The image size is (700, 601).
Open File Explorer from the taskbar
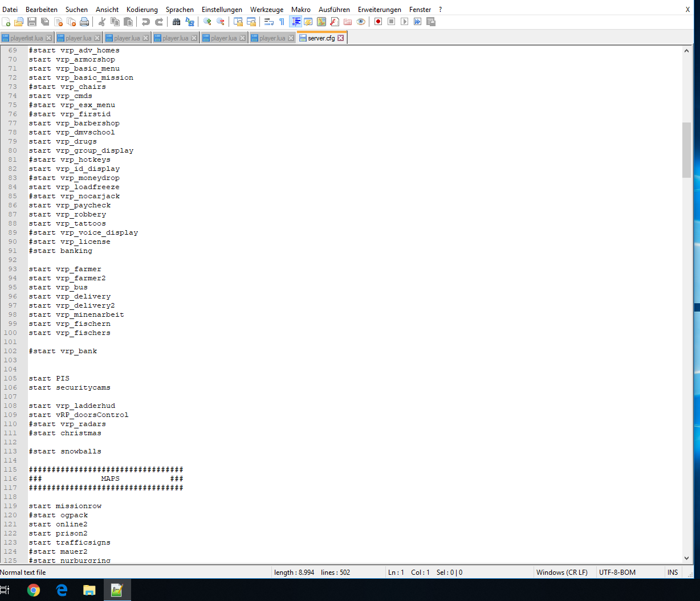89,590
